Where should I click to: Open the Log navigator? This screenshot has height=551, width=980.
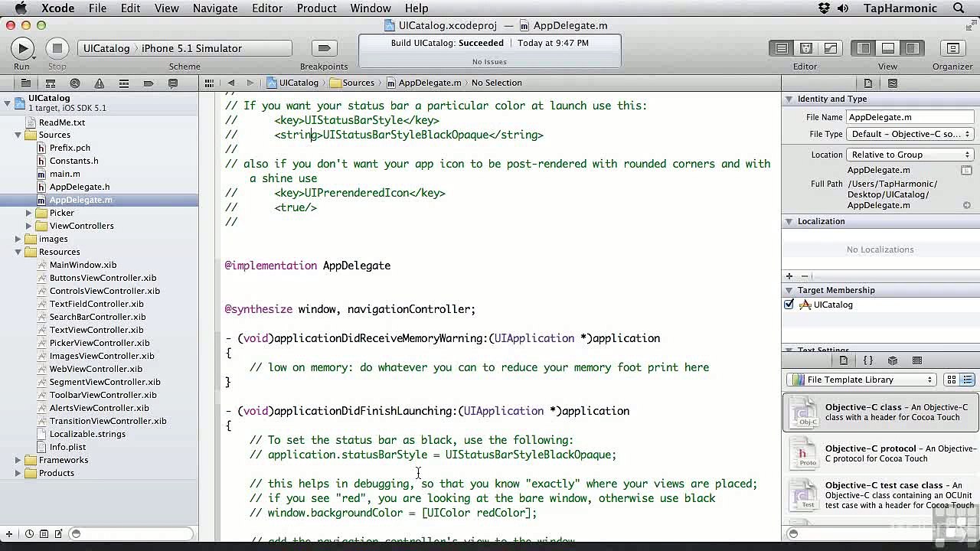coord(172,83)
